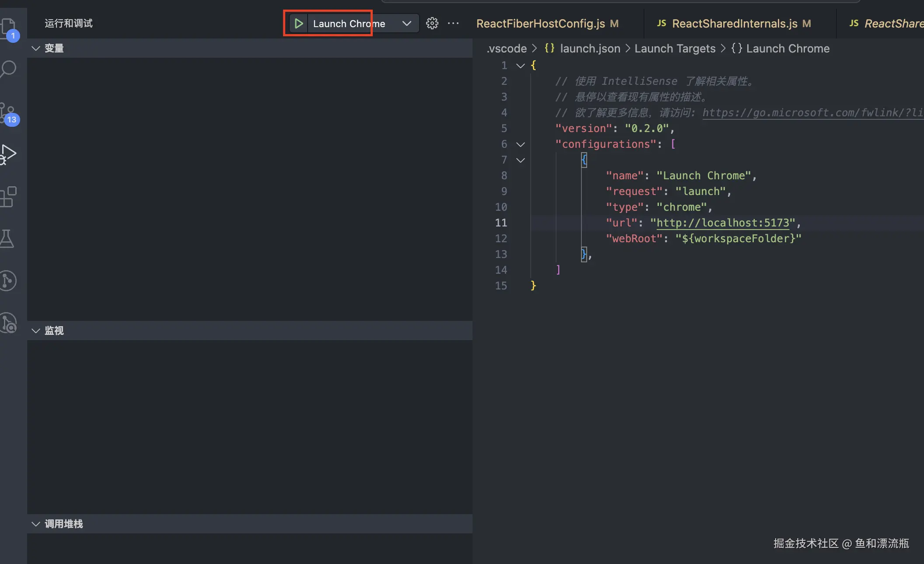Open Launch Chrome configuration dropdown
This screenshot has width=924, height=564.
[406, 24]
